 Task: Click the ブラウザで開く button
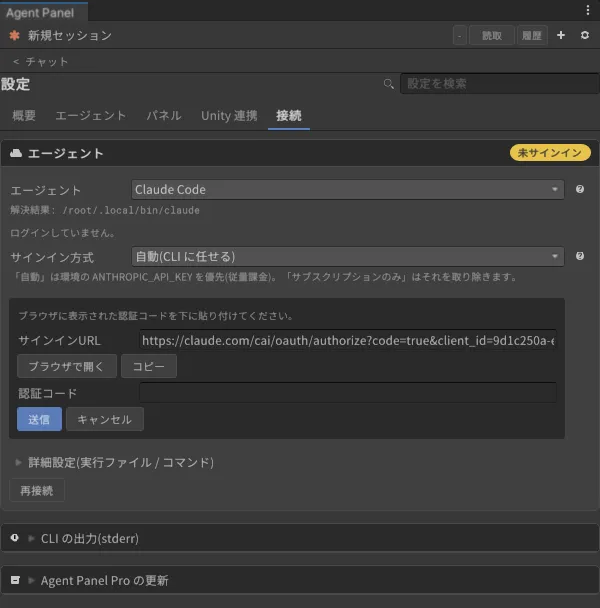[67, 366]
